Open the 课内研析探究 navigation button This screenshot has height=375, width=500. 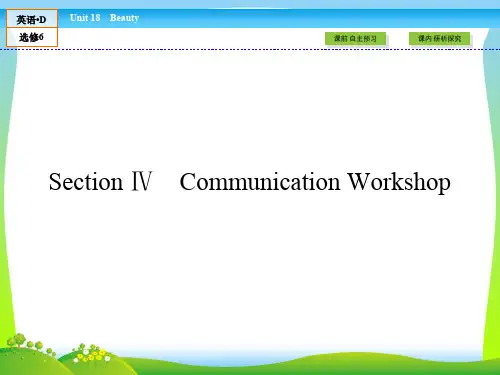439,39
